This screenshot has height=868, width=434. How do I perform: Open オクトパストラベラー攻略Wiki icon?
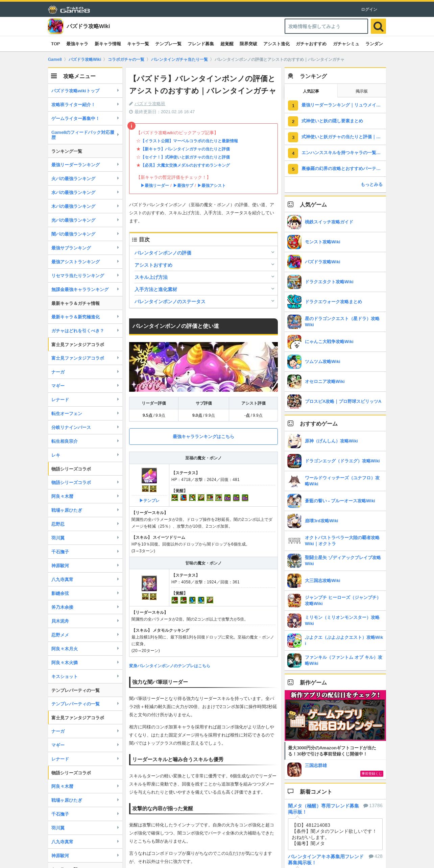click(x=294, y=541)
